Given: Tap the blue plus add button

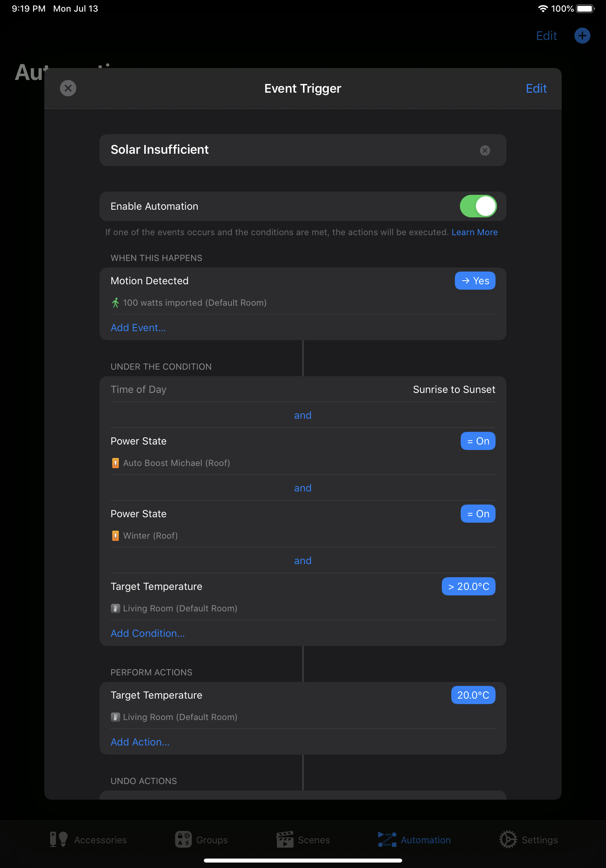Looking at the screenshot, I should pos(582,36).
